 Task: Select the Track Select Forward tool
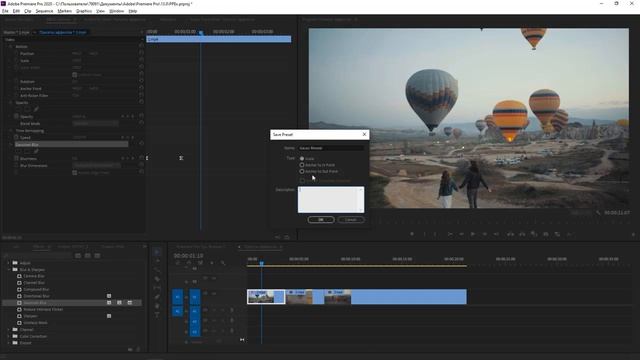click(157, 261)
